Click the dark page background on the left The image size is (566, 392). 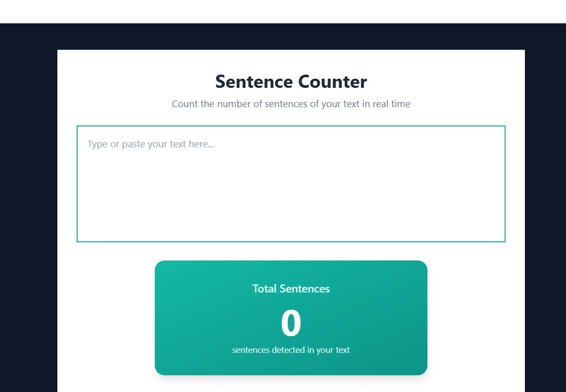(x=28, y=203)
